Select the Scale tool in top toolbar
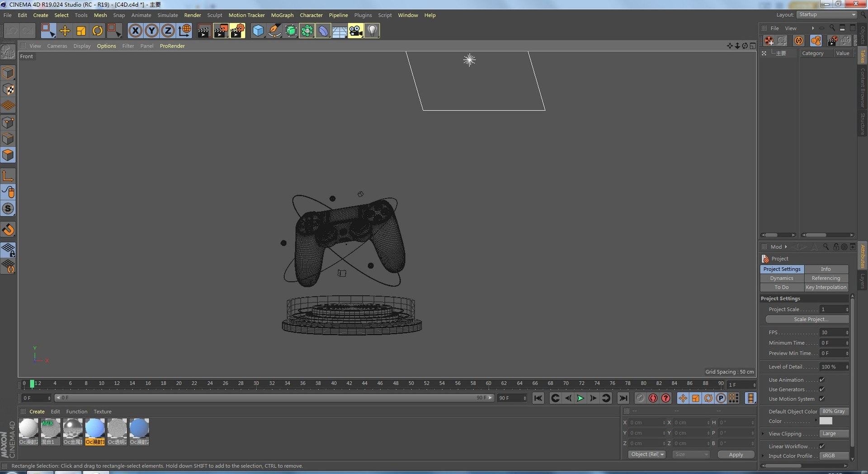Screen dimensions: 868x474 coord(81,31)
